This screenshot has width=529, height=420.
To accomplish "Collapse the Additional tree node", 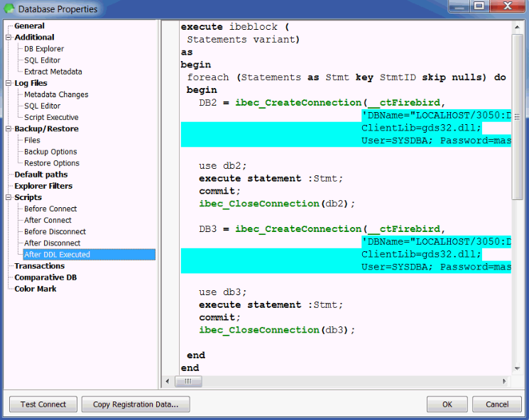I will click(x=9, y=38).
